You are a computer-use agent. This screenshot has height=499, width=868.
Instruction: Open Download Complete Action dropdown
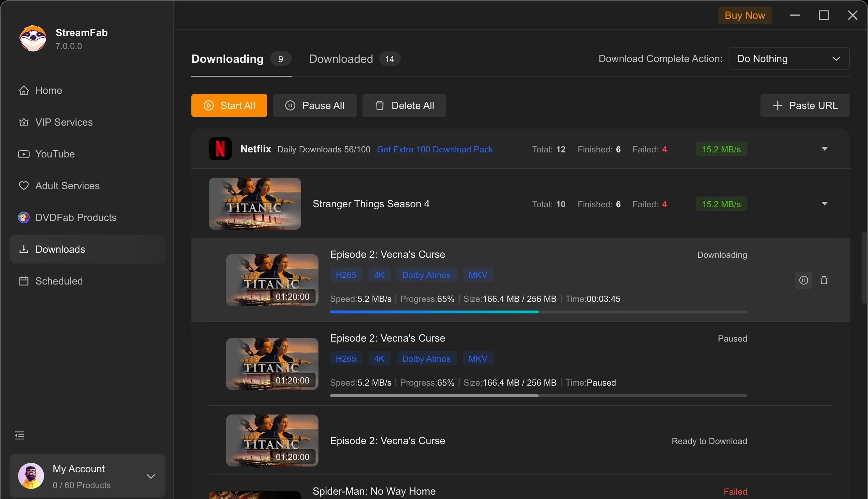[789, 58]
